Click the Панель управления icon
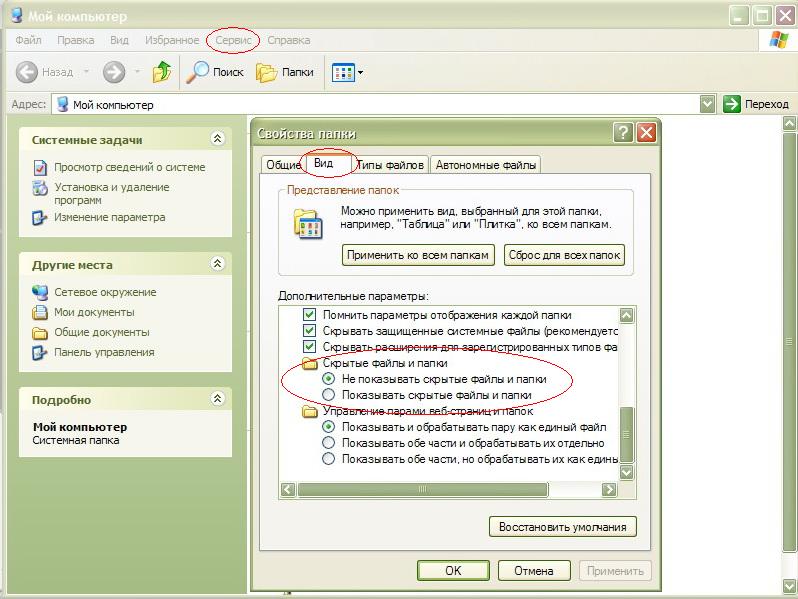 point(40,353)
